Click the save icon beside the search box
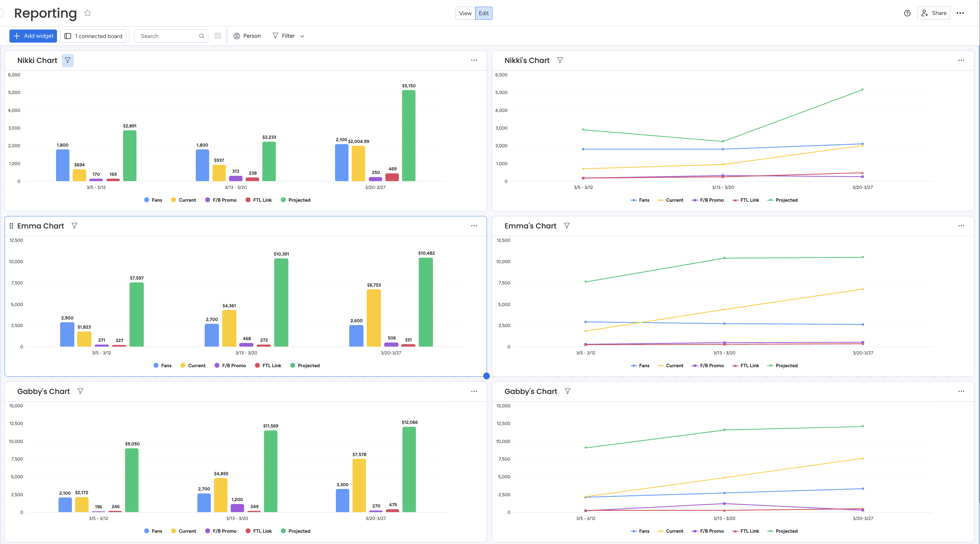 218,36
